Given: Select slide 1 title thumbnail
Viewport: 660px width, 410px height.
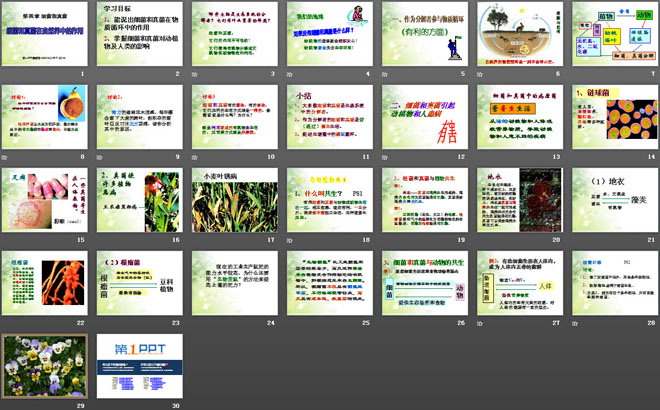Looking at the screenshot, I should 45,34.
